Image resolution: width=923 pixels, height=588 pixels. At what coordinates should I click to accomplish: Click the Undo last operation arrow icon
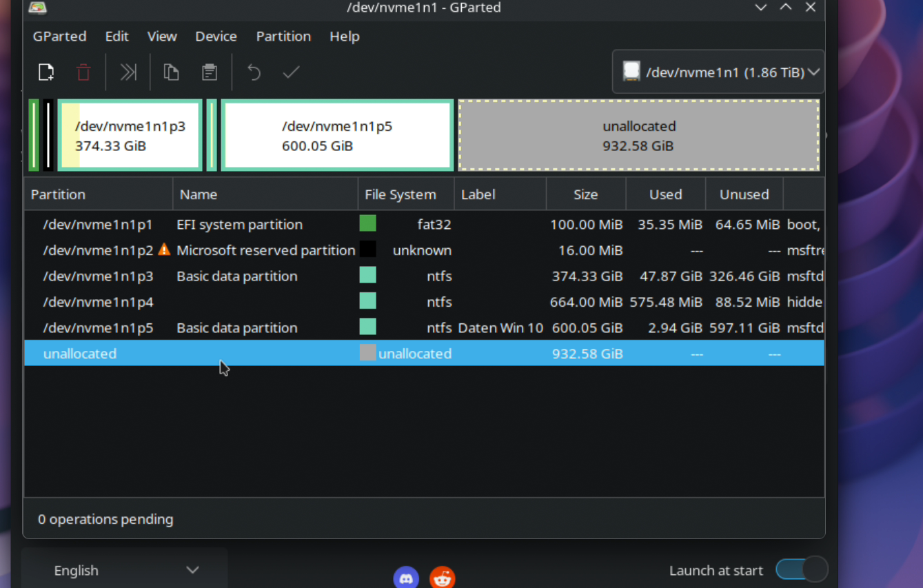[x=254, y=72]
